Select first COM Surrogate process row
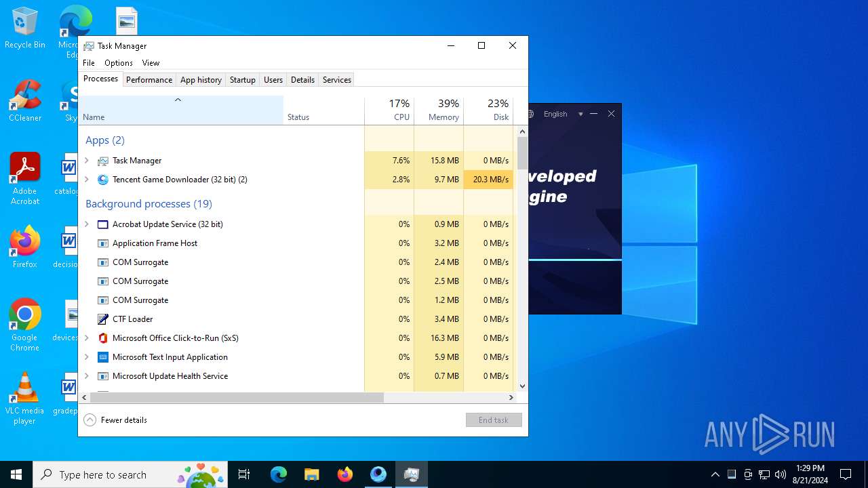Viewport: 868px width, 488px height. (296, 262)
